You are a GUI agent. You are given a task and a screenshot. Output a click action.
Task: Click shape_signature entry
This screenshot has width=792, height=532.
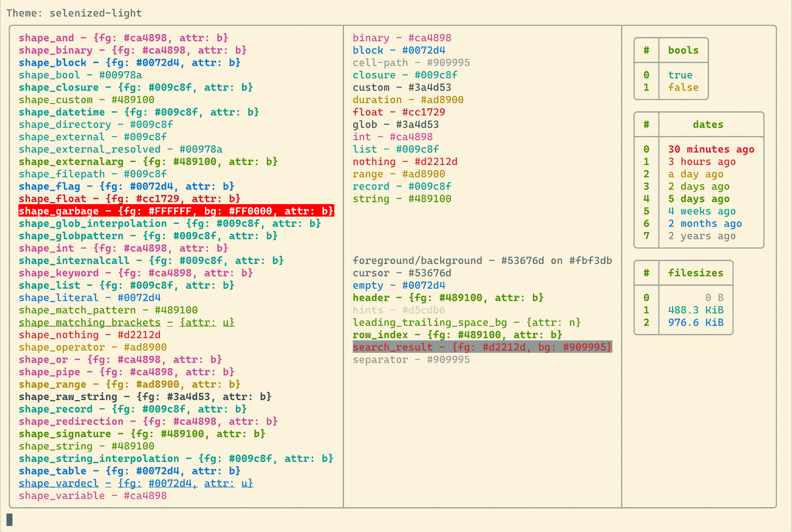tap(142, 434)
